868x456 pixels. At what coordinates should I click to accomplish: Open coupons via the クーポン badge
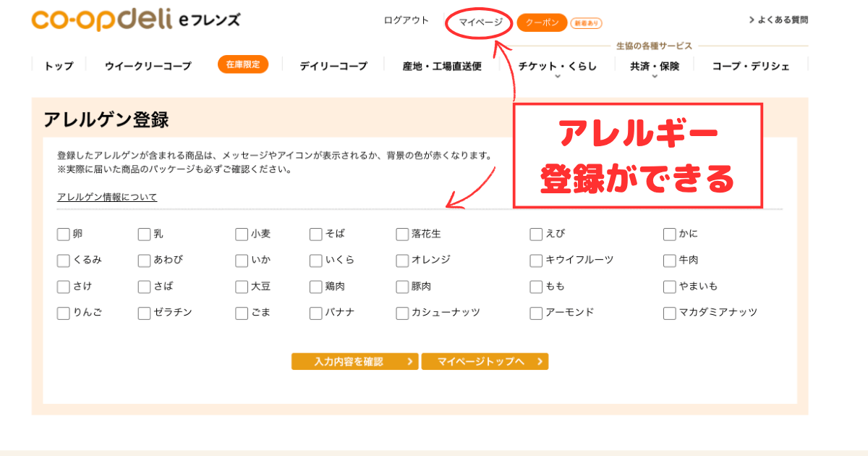coord(543,22)
